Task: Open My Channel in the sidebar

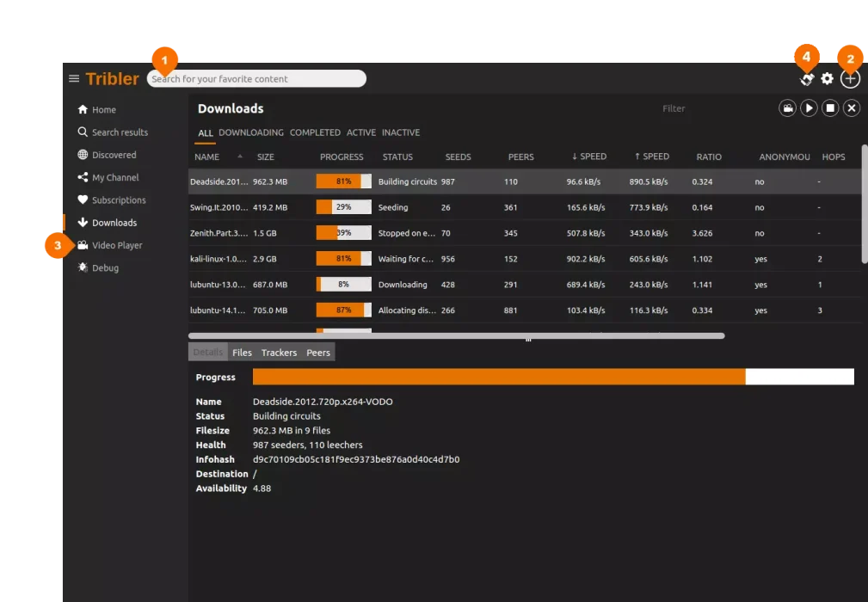Action: click(108, 178)
